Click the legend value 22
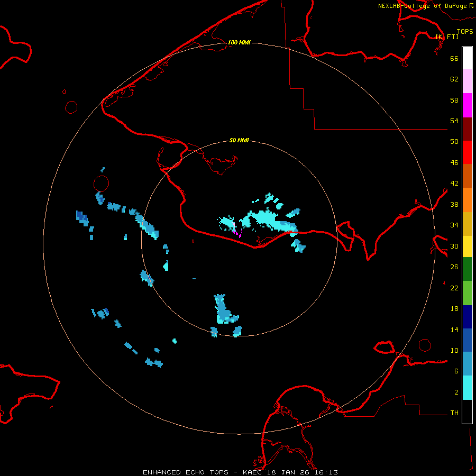The image size is (476, 476). click(454, 288)
